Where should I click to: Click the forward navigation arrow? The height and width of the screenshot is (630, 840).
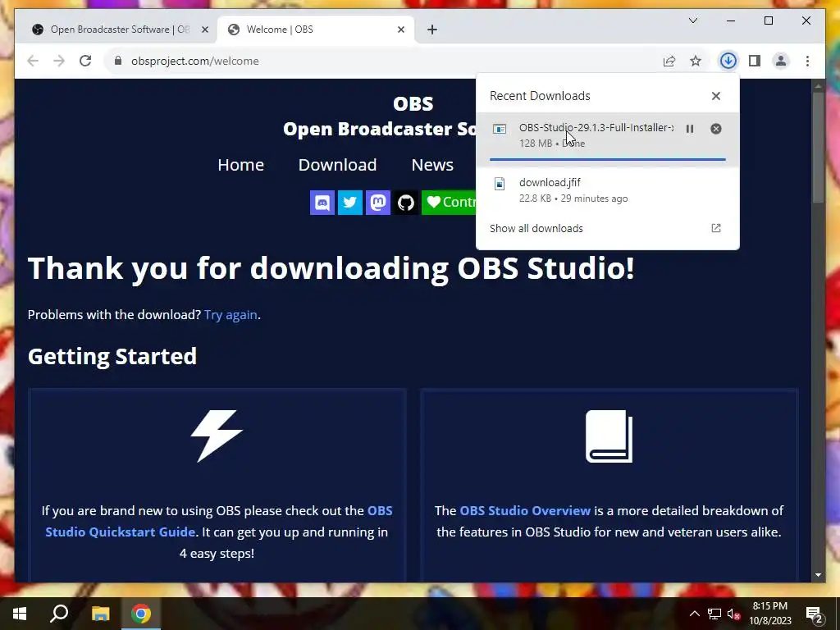(x=59, y=61)
